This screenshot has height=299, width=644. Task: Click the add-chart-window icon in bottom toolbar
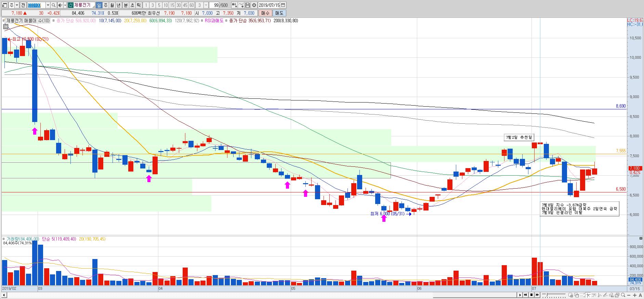571,295
